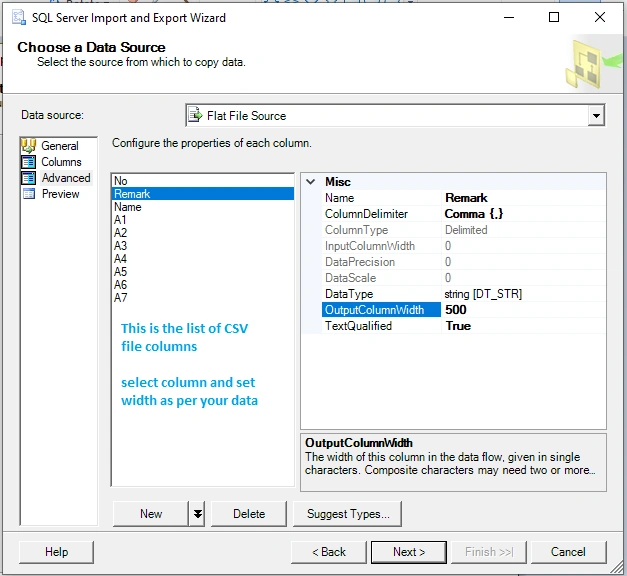The height and width of the screenshot is (576, 627).
Task: Select the DataType property row label
Action: pyautogui.click(x=381, y=294)
